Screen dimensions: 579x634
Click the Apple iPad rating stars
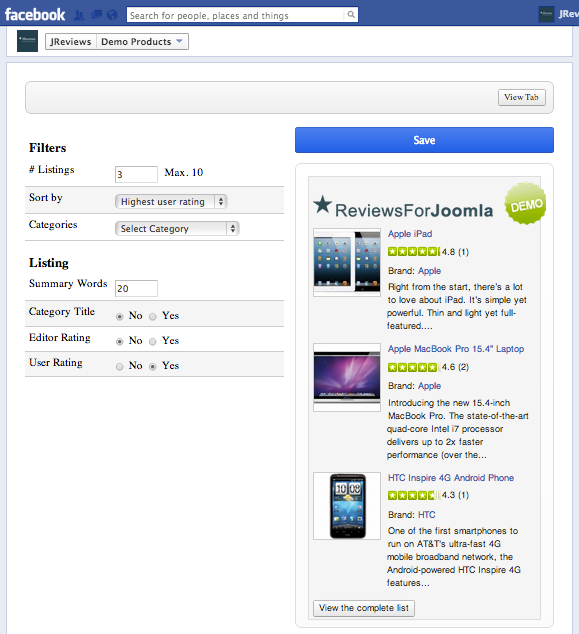(x=414, y=251)
